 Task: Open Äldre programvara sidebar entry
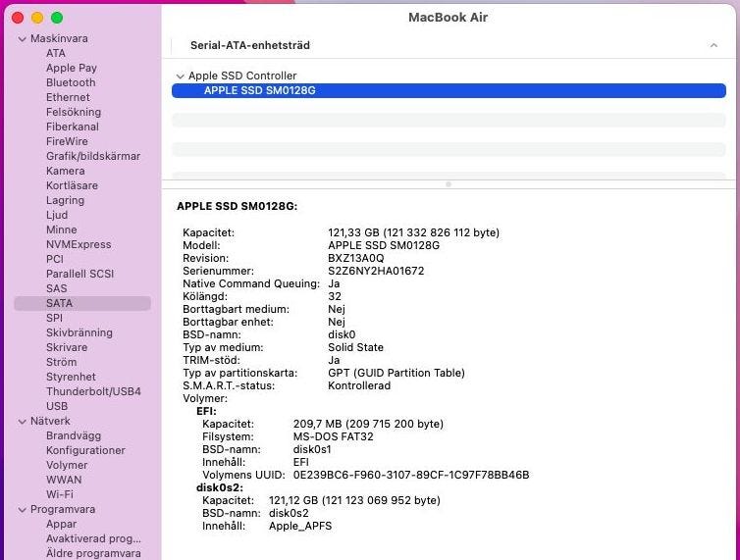(x=93, y=553)
